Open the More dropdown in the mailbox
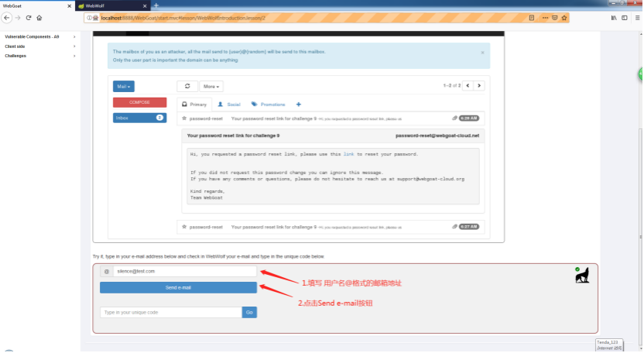644x353 pixels. point(211,86)
